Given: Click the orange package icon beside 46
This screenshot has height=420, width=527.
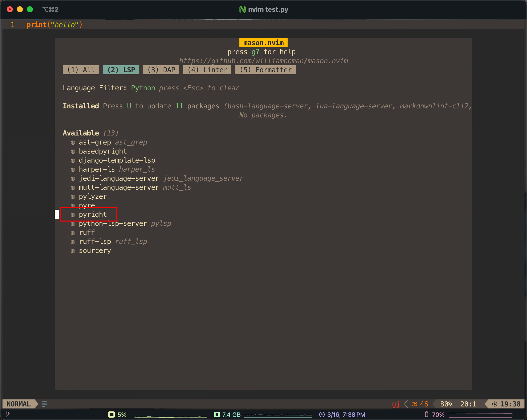Looking at the screenshot, I should pos(414,404).
